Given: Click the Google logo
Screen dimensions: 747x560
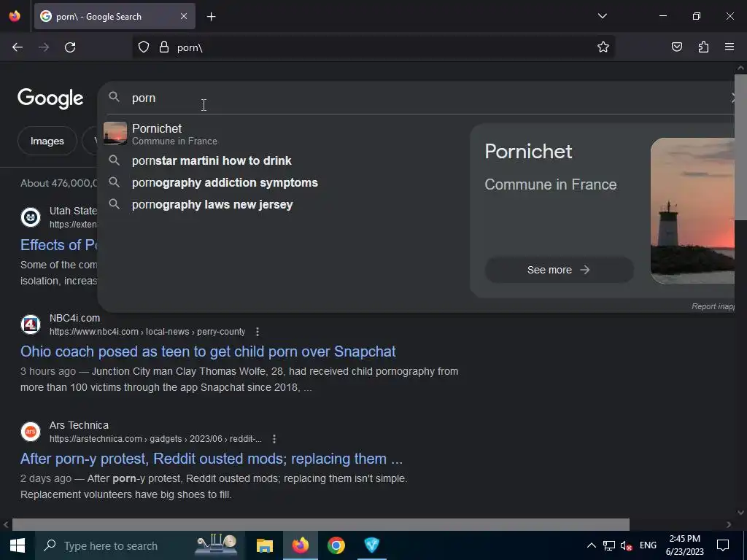Looking at the screenshot, I should click(50, 98).
